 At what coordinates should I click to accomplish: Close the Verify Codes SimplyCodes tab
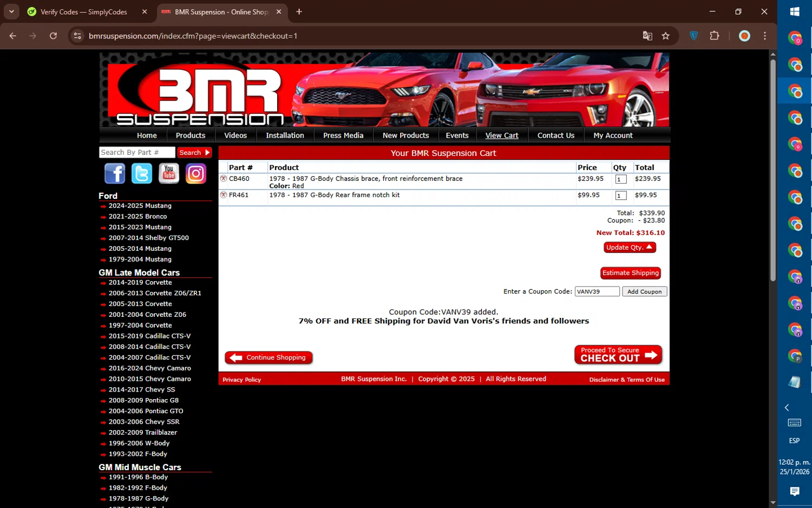(145, 11)
